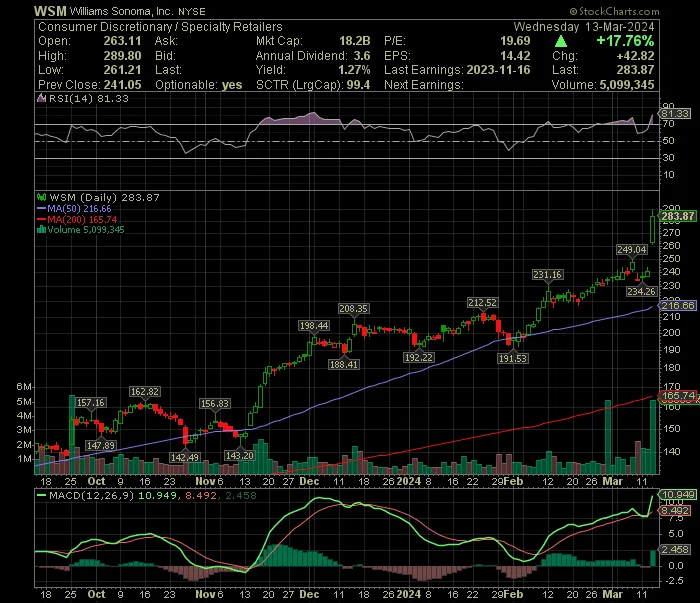The width and height of the screenshot is (700, 603).
Task: Click the Prev Close value 241.05
Action: (122, 85)
